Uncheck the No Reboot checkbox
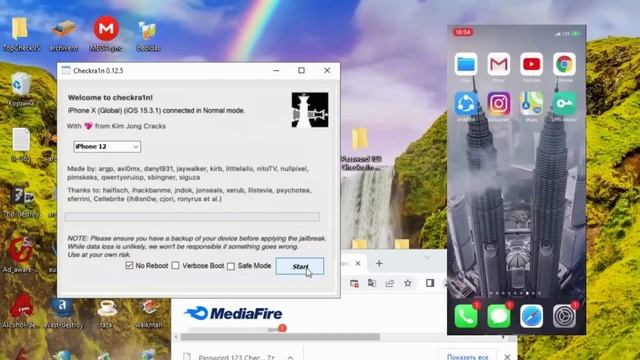 coord(129,266)
